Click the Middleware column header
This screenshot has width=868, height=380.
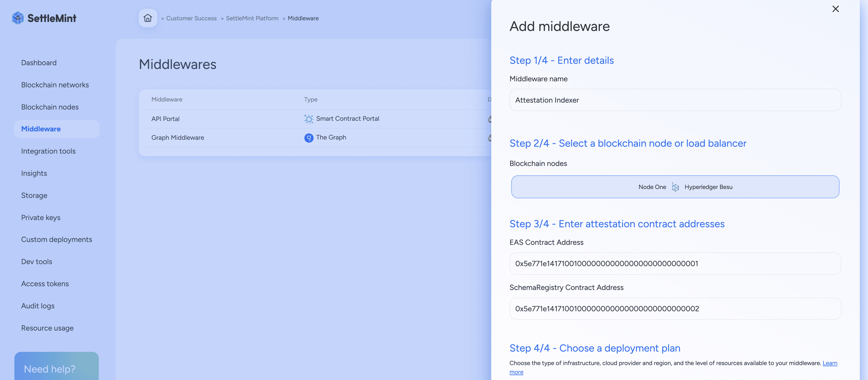tap(167, 99)
